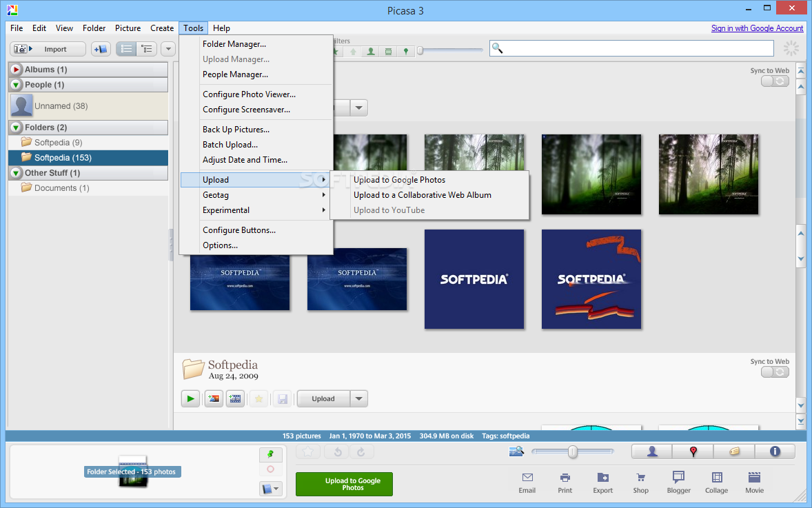Click the Print icon
The width and height of the screenshot is (812, 508).
point(565,482)
